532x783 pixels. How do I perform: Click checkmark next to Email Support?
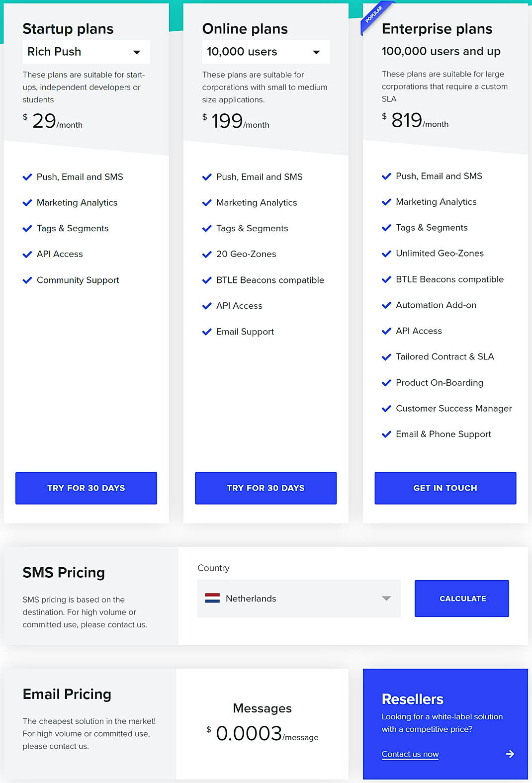pyautogui.click(x=207, y=332)
